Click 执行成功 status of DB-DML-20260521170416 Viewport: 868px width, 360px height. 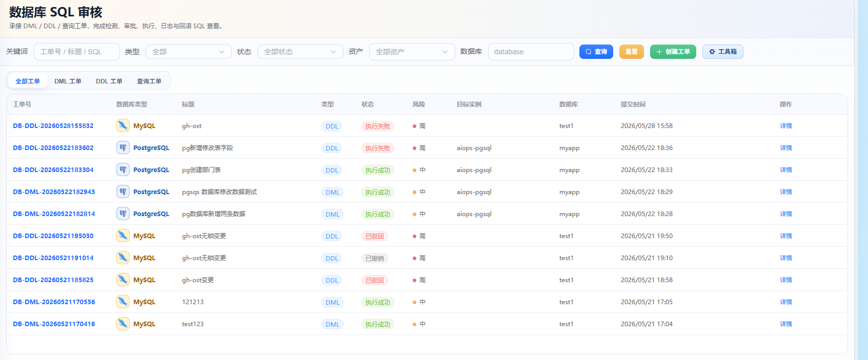coord(378,324)
